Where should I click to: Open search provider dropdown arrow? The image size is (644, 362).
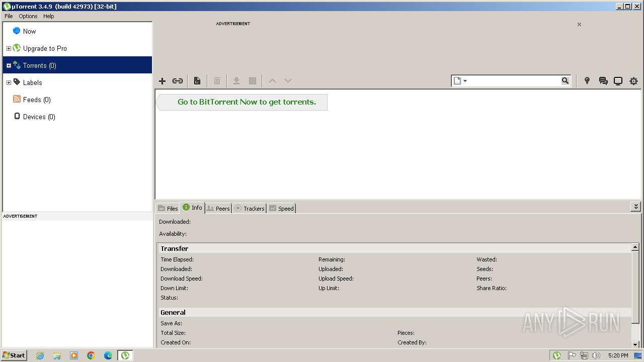pos(465,81)
